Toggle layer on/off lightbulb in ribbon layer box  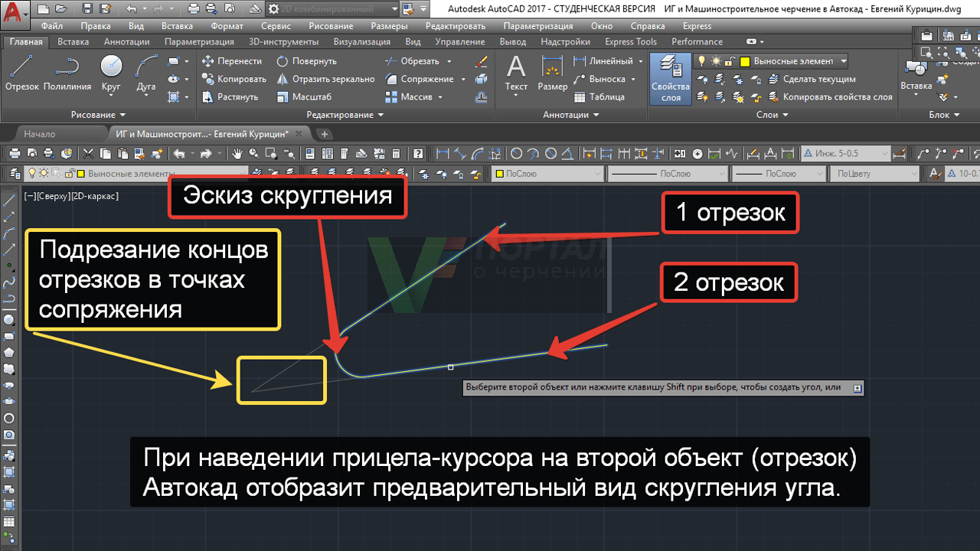[x=701, y=61]
